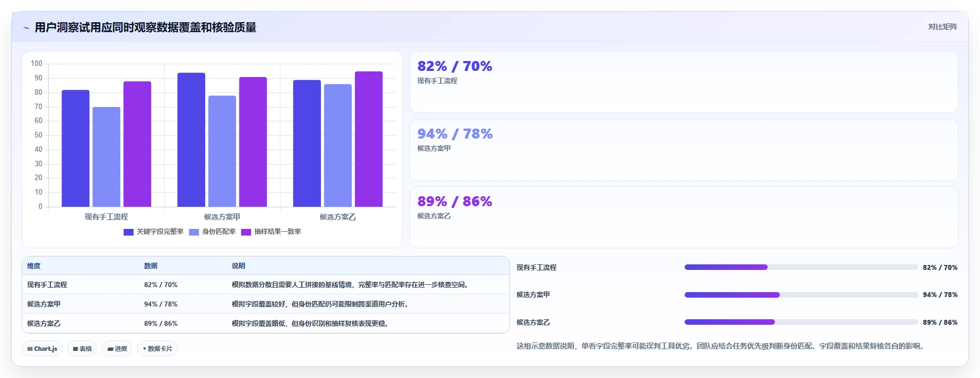Click table value 89% / 86%
Viewport: 980px width, 378px height.
(x=161, y=324)
